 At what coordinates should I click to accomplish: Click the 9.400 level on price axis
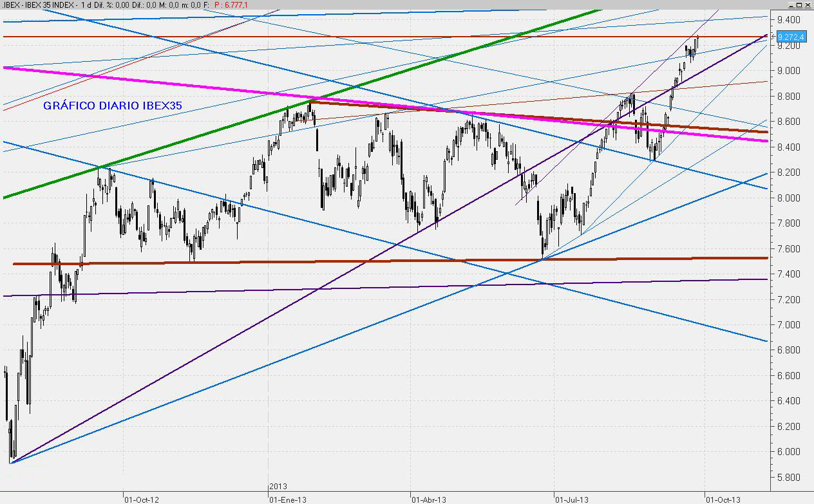(788, 20)
